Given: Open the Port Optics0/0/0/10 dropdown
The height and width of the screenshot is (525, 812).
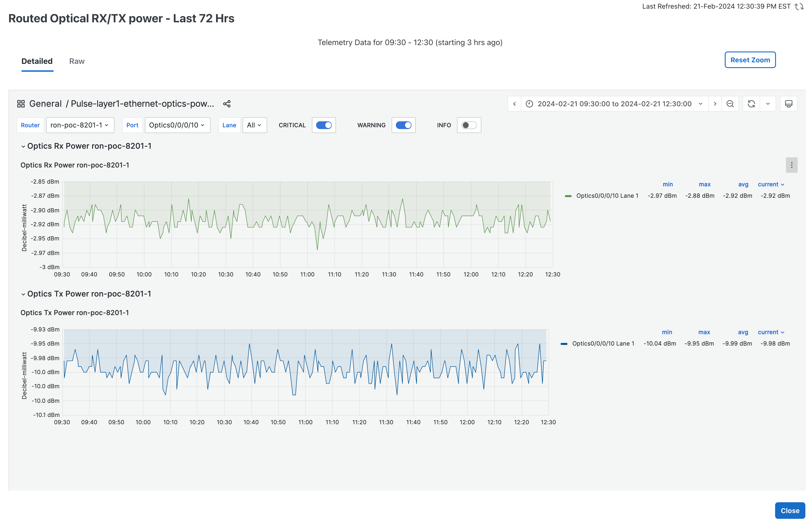Looking at the screenshot, I should pos(177,125).
